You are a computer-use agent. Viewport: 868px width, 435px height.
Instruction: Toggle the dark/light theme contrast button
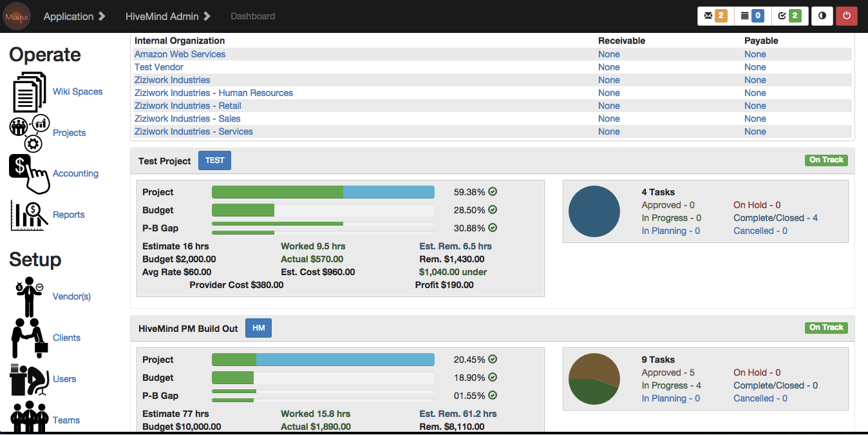point(822,16)
